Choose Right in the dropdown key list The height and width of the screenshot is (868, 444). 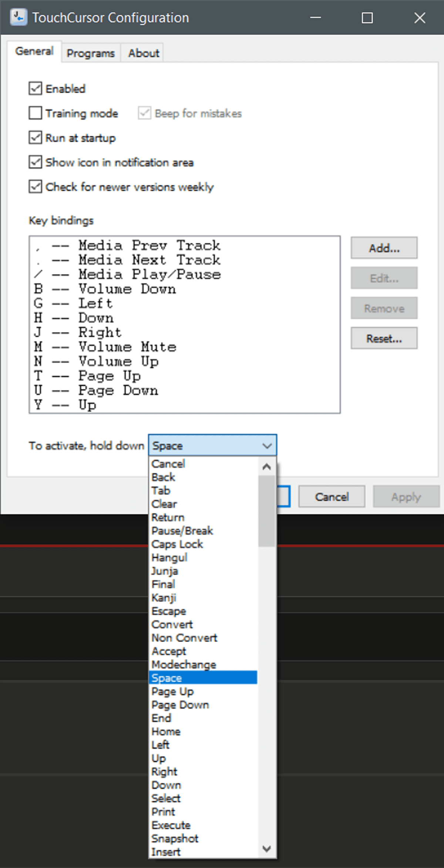pos(203,771)
